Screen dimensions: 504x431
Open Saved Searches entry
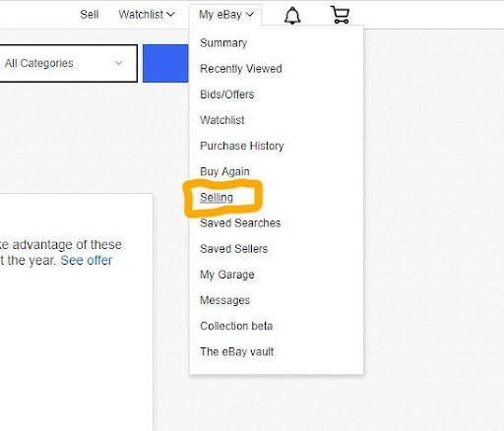coord(240,223)
